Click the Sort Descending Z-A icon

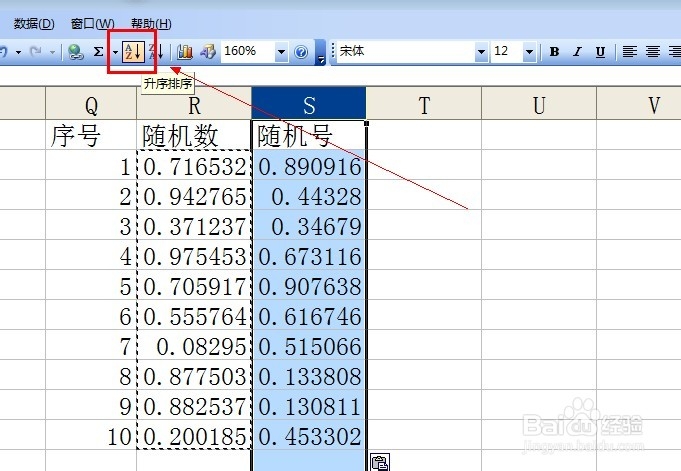[x=155, y=52]
